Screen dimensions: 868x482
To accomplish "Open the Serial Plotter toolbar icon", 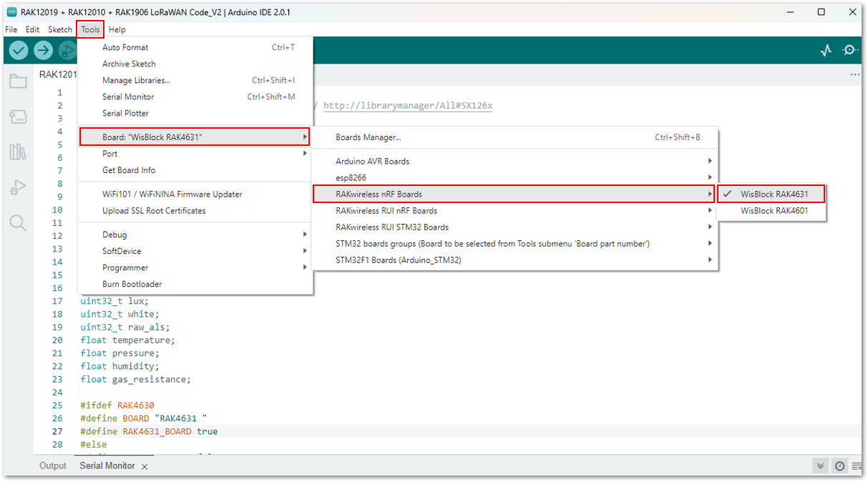I will pos(826,50).
